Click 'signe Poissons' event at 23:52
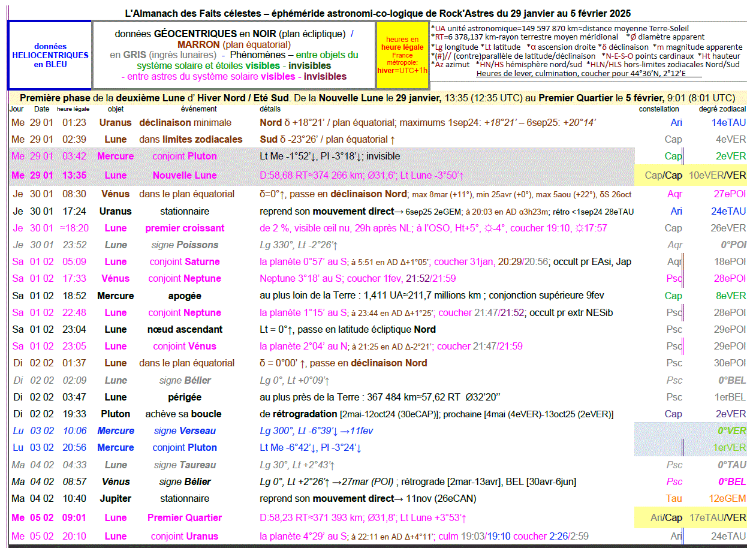 click(186, 245)
